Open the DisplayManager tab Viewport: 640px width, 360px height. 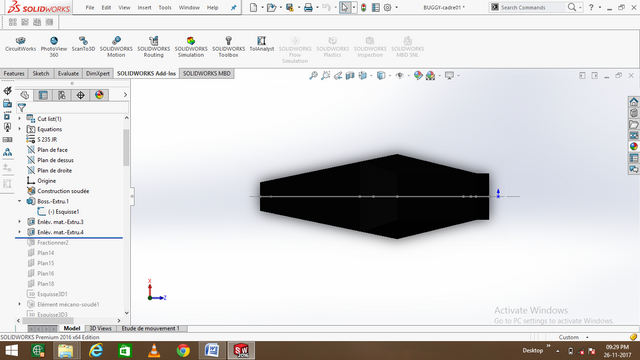[x=99, y=95]
